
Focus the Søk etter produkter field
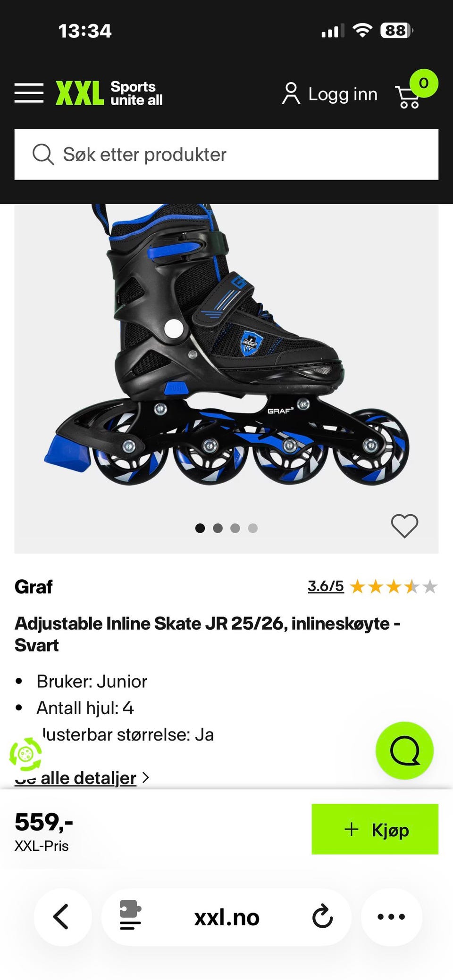click(226, 155)
